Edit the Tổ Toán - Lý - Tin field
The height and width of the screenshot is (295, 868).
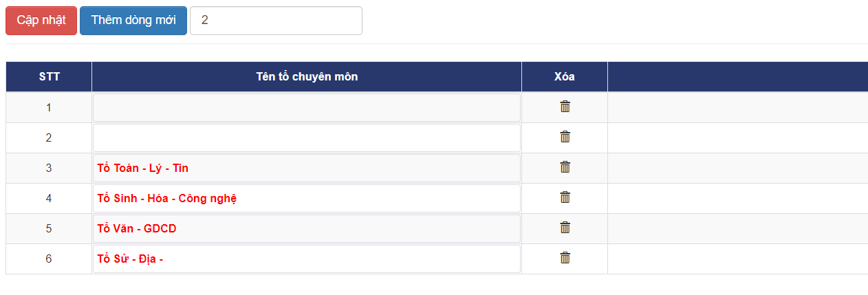pyautogui.click(x=306, y=168)
